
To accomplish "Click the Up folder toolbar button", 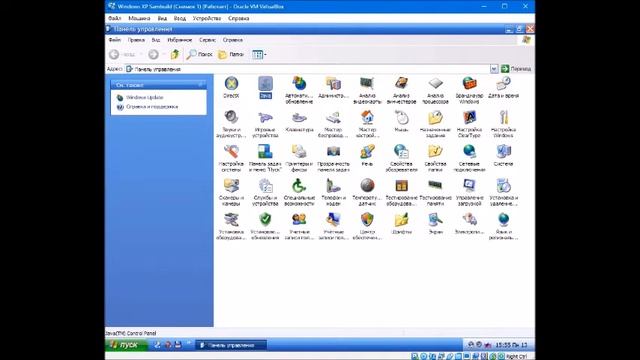I will coord(175,54).
